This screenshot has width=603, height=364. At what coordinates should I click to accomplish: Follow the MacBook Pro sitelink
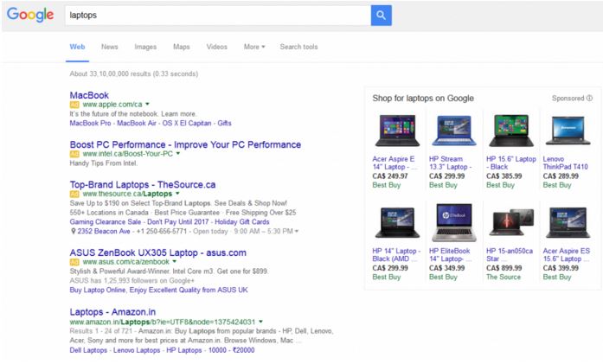point(90,124)
